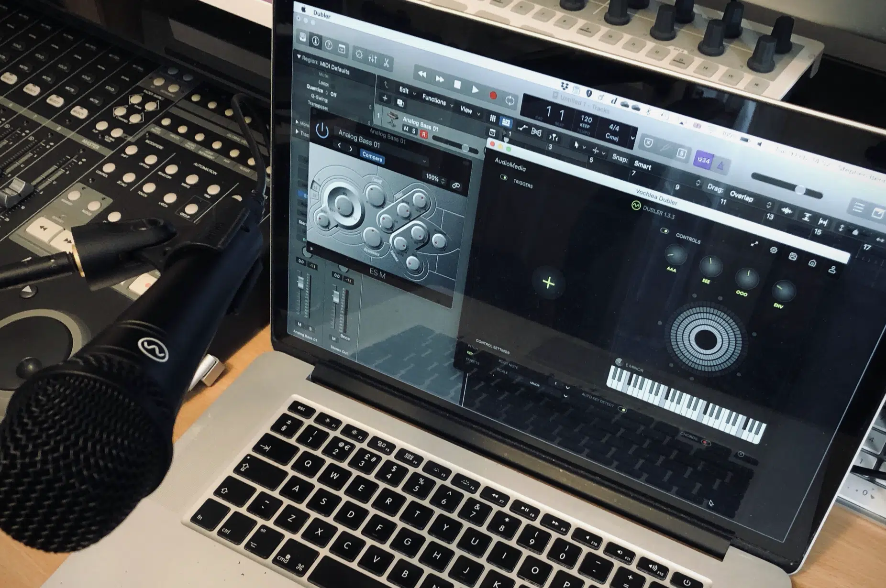Click the EEE control knob

click(x=710, y=266)
